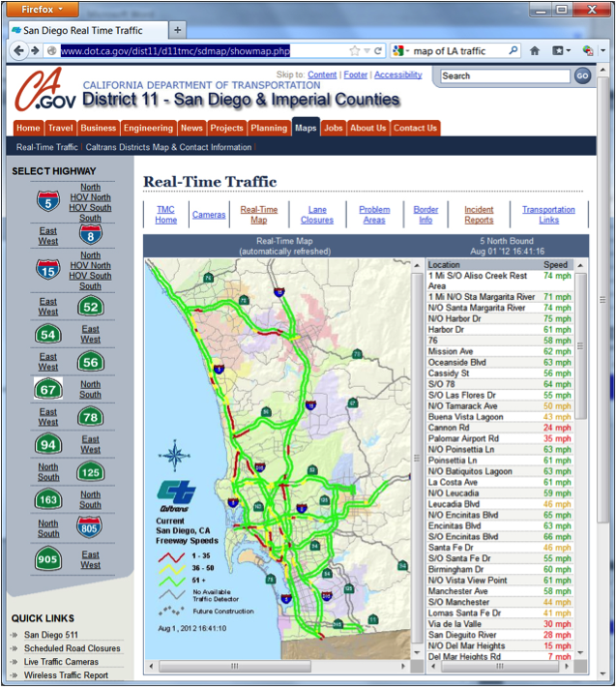
Task: Select the Route 163 highway sign
Action: click(x=48, y=500)
